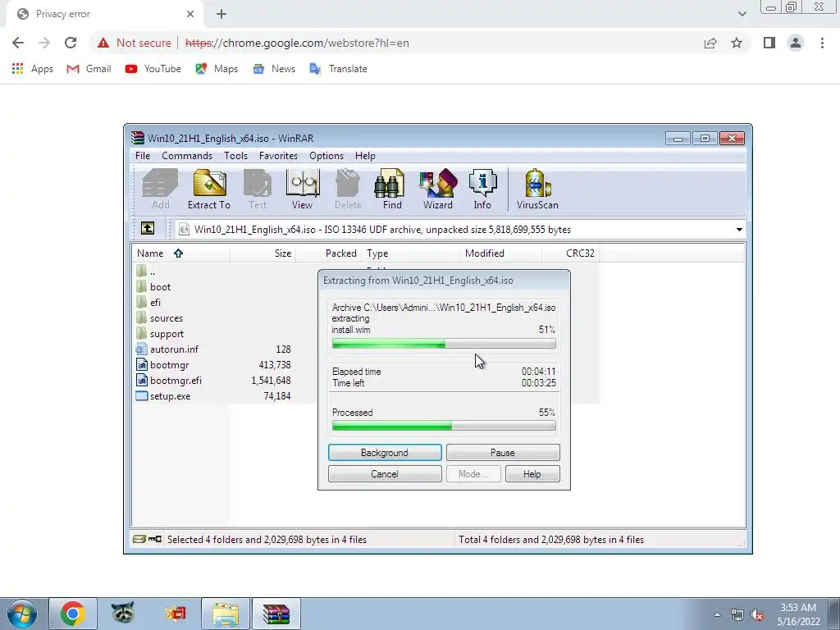Click the status bar drive icon
Image resolution: width=840 pixels, height=630 pixels.
pyautogui.click(x=139, y=539)
